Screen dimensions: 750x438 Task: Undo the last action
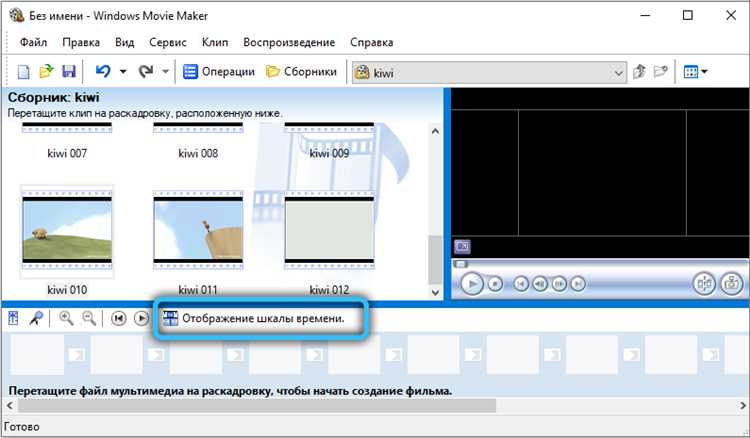click(x=103, y=72)
